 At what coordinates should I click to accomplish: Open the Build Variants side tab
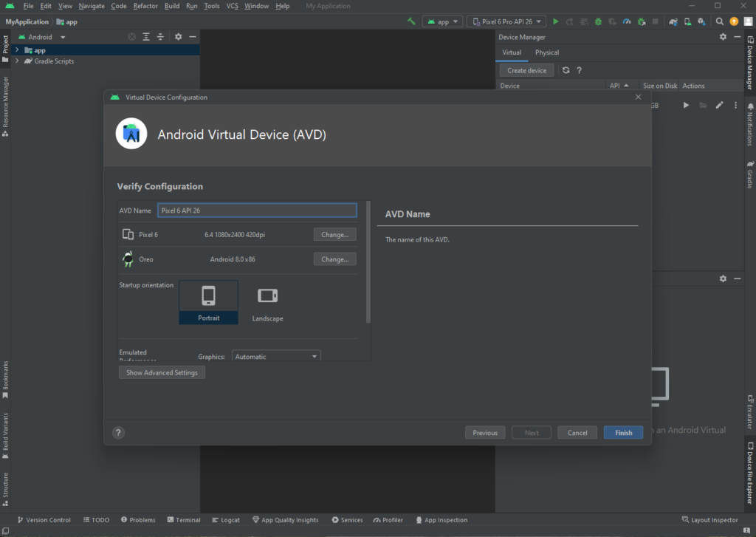point(5,435)
